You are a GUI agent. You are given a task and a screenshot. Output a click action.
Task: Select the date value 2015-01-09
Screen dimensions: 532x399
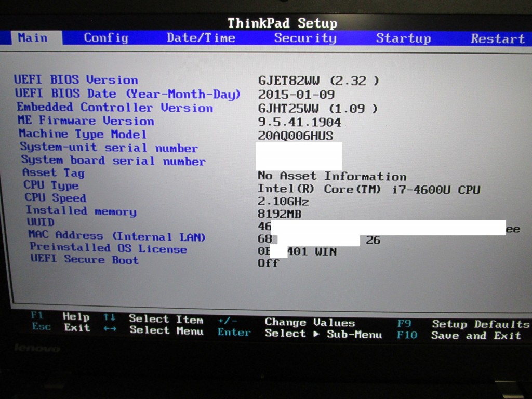click(x=296, y=95)
